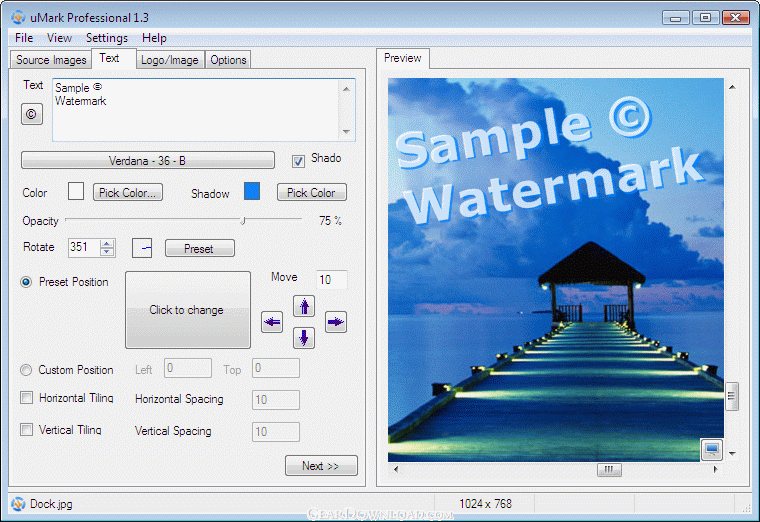Click the 75 % opacity value

[x=330, y=221]
